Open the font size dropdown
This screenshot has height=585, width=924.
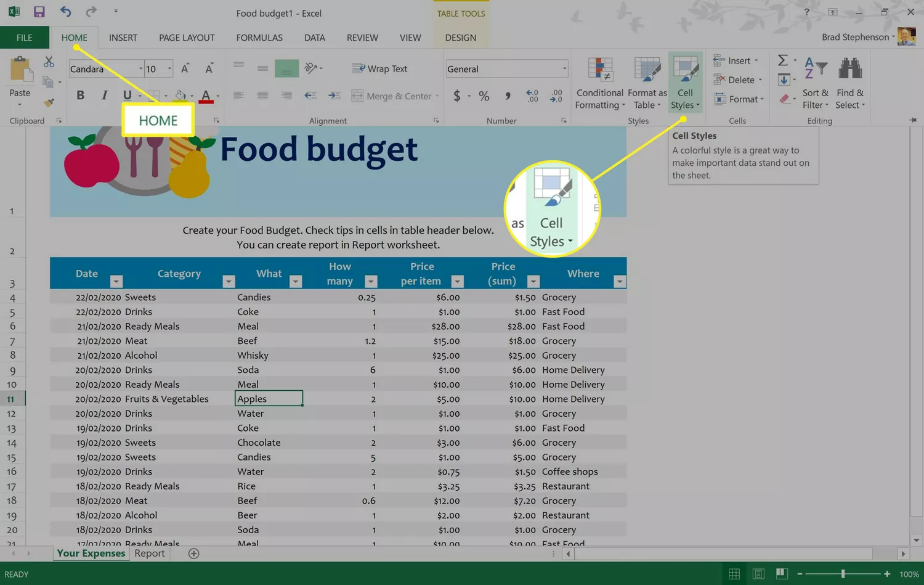pyautogui.click(x=169, y=68)
